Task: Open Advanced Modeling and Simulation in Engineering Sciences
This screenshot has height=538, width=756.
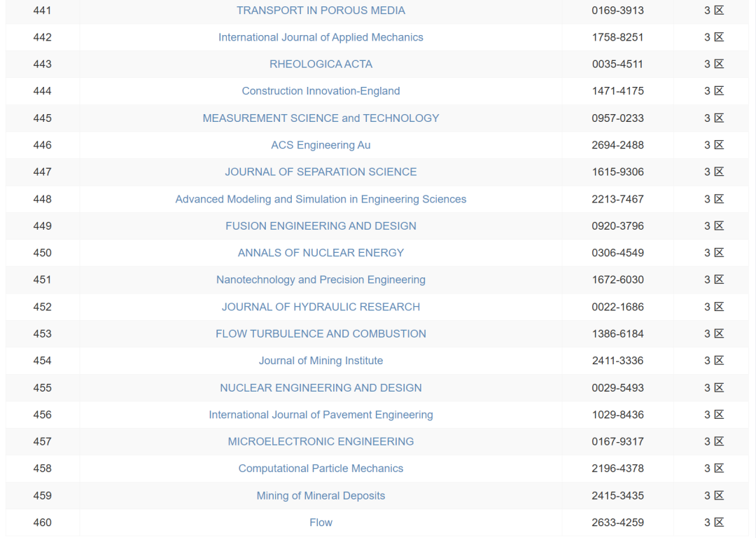Action: (321, 199)
